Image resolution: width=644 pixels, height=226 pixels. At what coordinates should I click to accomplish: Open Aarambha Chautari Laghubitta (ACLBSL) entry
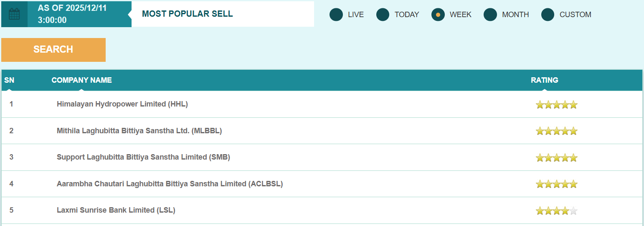tap(170, 183)
